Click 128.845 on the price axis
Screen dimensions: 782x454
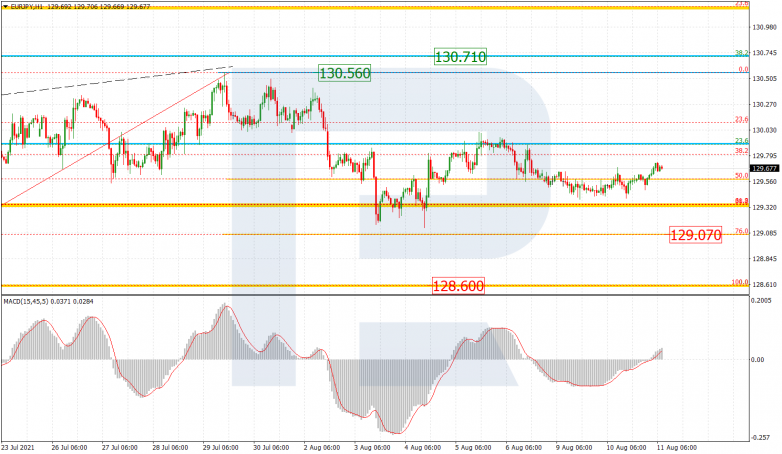764,258
